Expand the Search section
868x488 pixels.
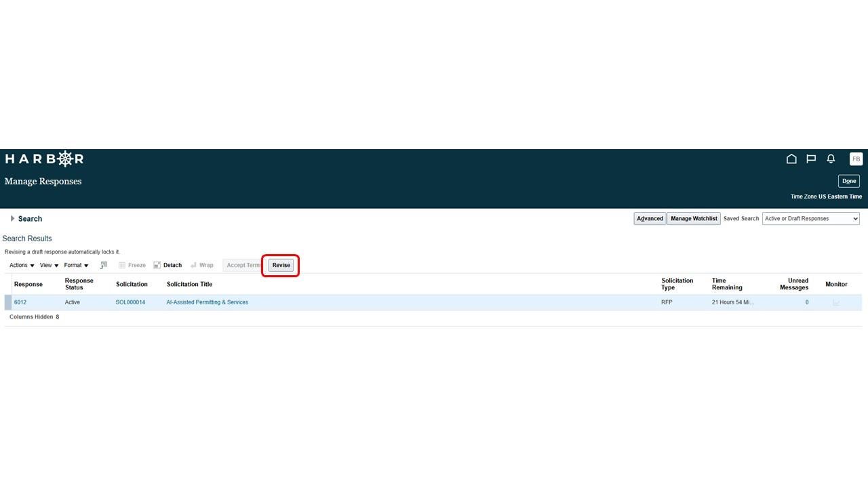pyautogui.click(x=12, y=219)
